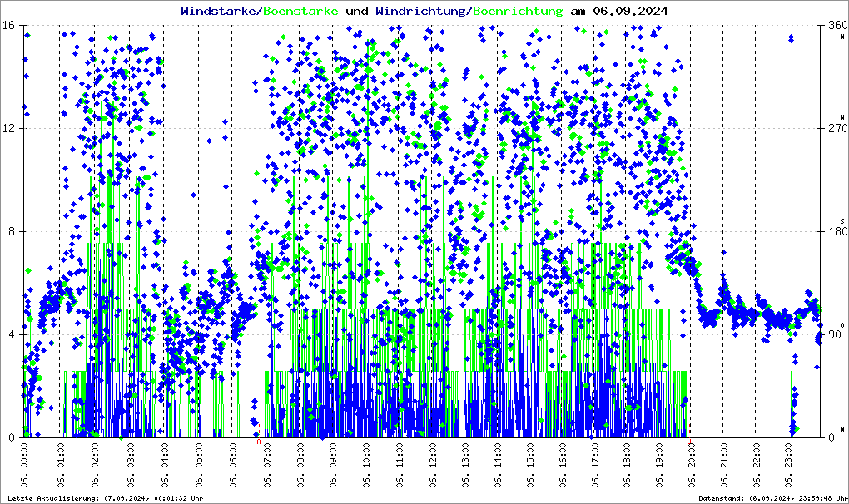Image resolution: width=849 pixels, height=504 pixels.
Task: Click the '16:00' time axis label
Action: 564,457
